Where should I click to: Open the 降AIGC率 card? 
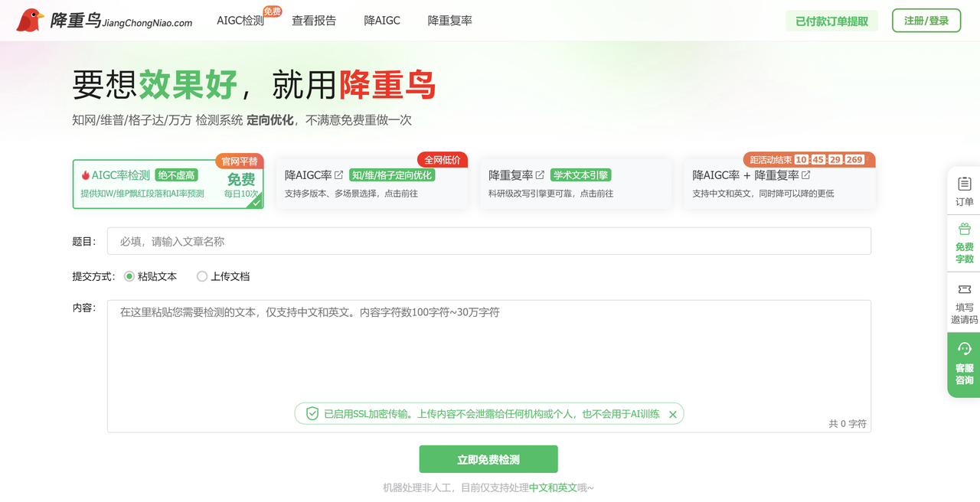coord(371,184)
